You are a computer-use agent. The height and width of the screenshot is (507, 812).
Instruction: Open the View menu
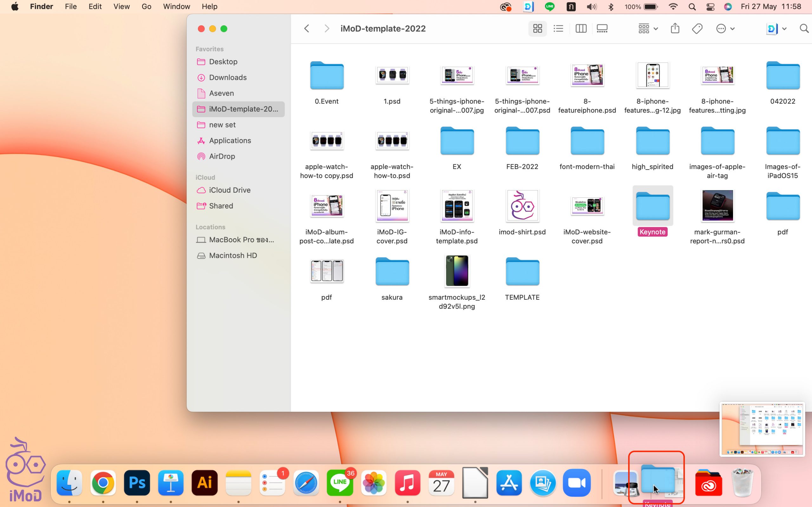[x=121, y=6]
